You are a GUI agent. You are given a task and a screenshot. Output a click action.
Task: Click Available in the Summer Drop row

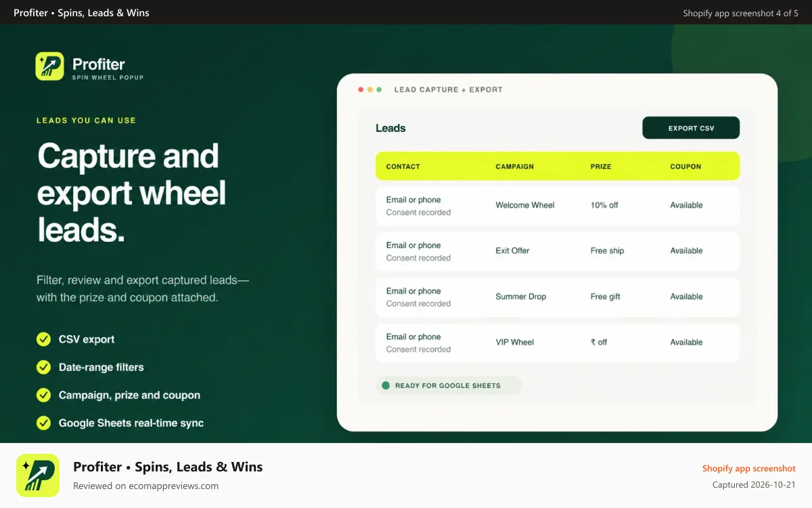pos(687,297)
